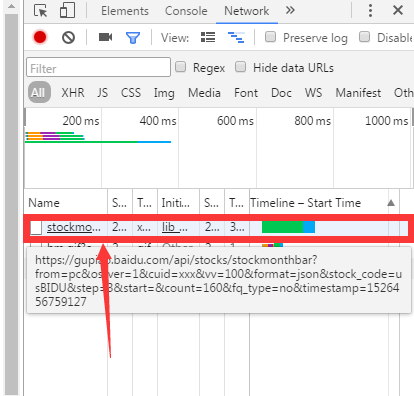Filter requests by JS

pyautogui.click(x=103, y=93)
